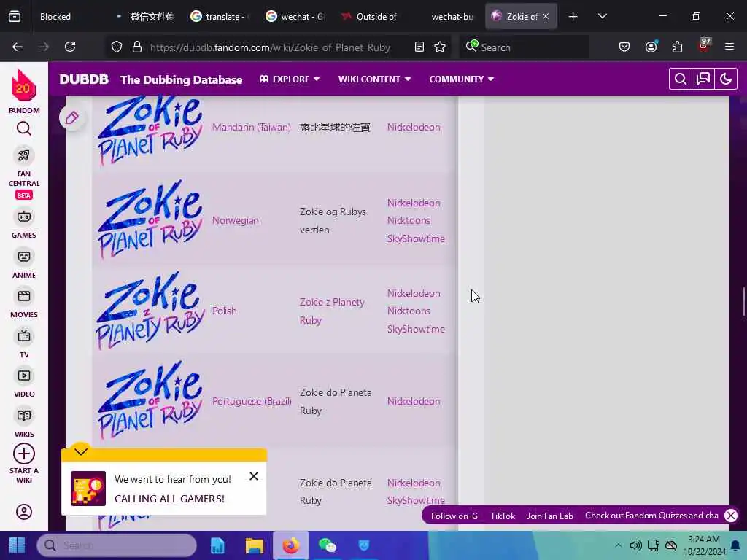Open the Norwegian language link
Image resolution: width=747 pixels, height=560 pixels.
(236, 220)
